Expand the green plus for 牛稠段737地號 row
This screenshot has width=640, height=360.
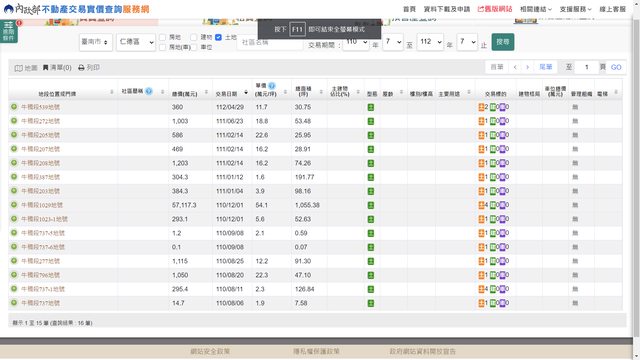tap(14, 303)
